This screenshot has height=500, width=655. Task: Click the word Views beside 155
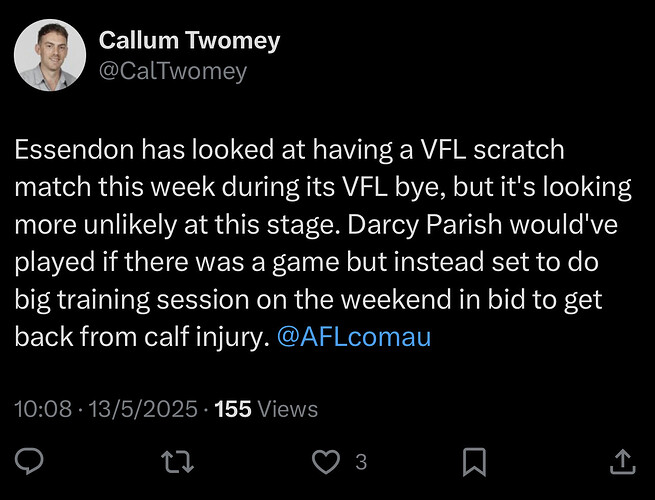(x=288, y=409)
